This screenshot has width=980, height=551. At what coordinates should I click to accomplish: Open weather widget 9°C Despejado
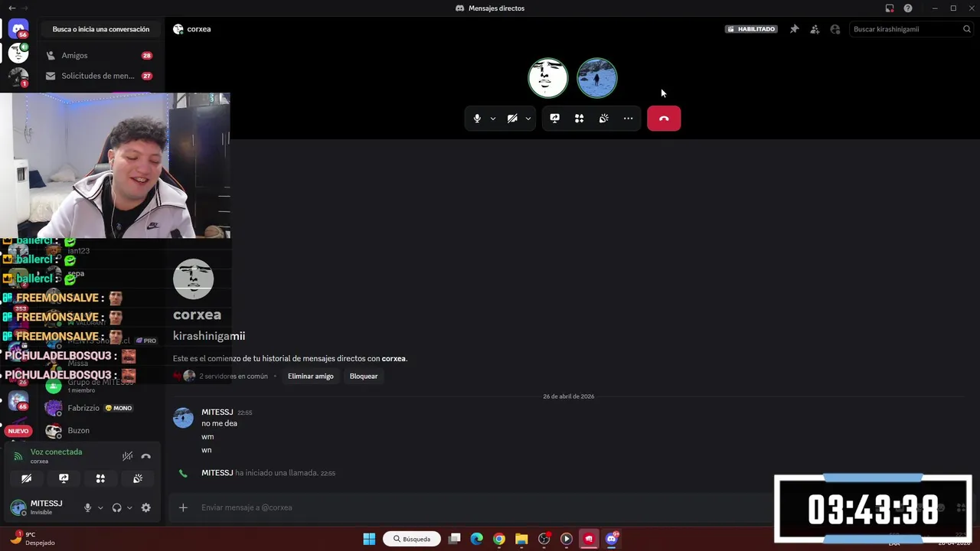tap(32, 539)
